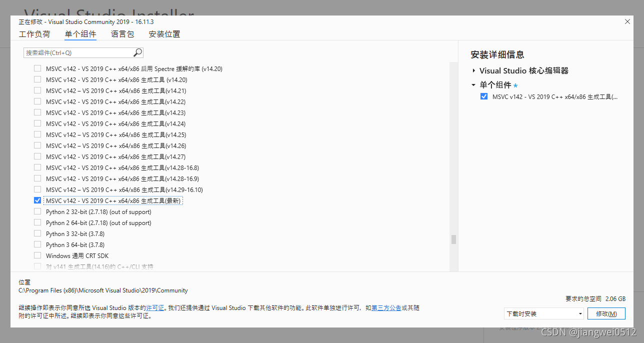Collapse the 单个组件 details section
This screenshot has width=644, height=343.
coord(473,85)
